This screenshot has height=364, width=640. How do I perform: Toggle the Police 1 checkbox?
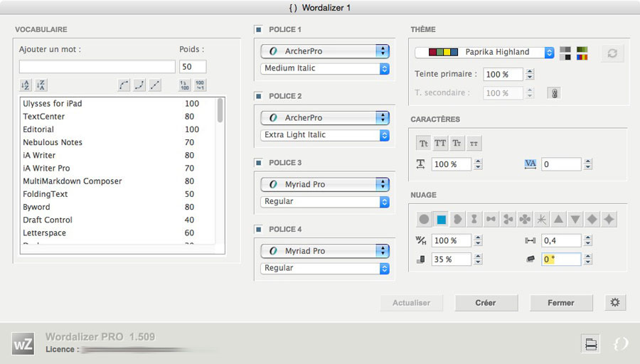pyautogui.click(x=258, y=29)
